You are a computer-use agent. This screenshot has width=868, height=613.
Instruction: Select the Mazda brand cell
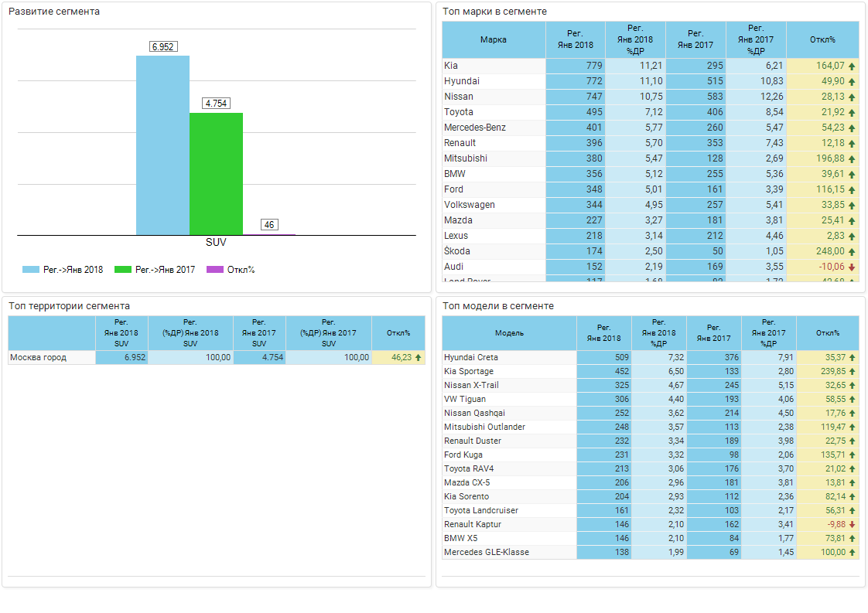pos(494,220)
